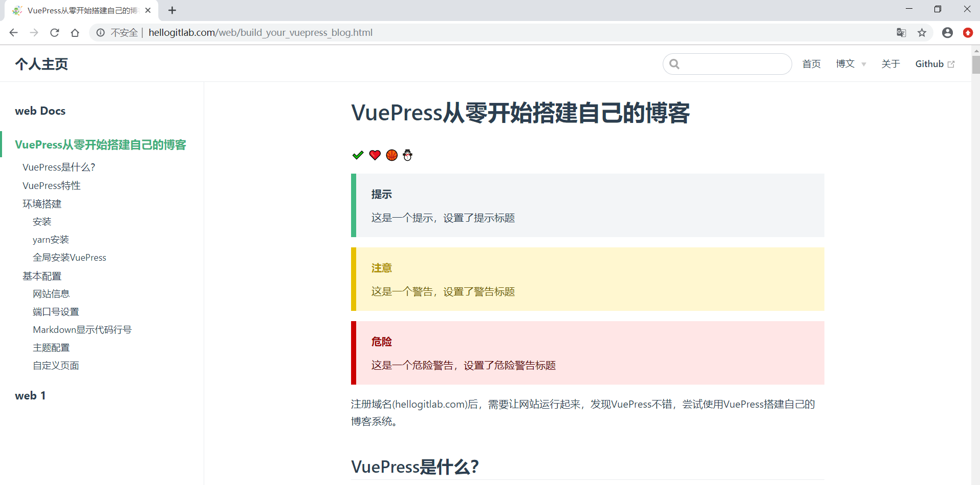This screenshot has height=485, width=980.
Task: Click the browser forward arrow
Action: pos(34,33)
